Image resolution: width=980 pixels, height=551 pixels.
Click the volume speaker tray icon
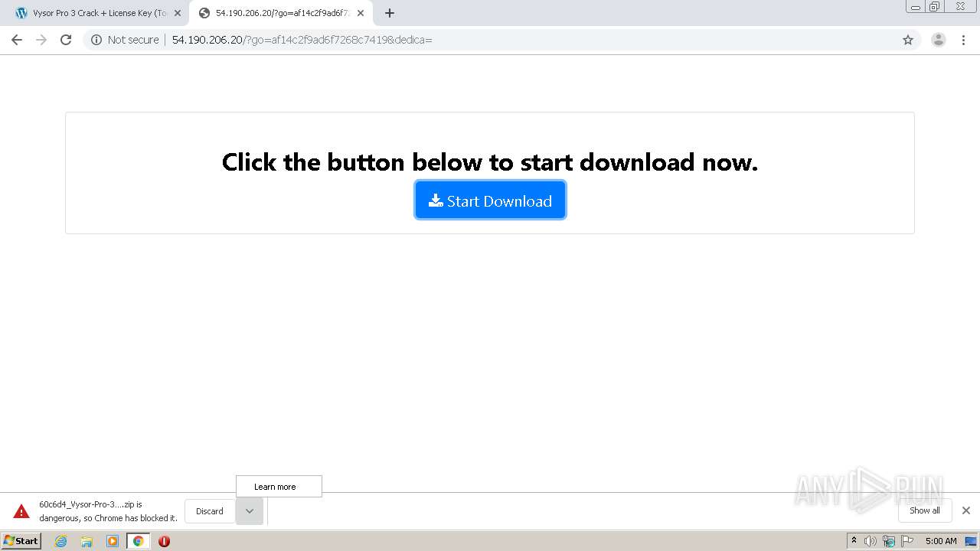[871, 541]
